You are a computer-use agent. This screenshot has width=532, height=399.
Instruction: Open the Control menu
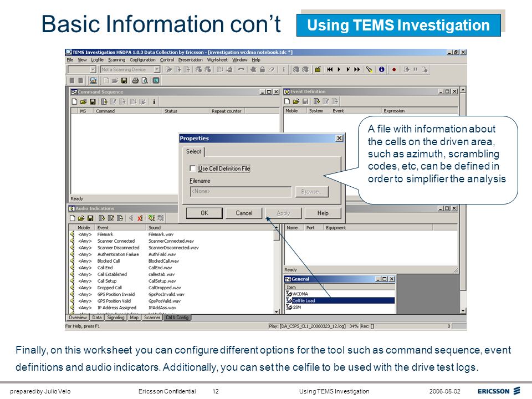coord(167,60)
